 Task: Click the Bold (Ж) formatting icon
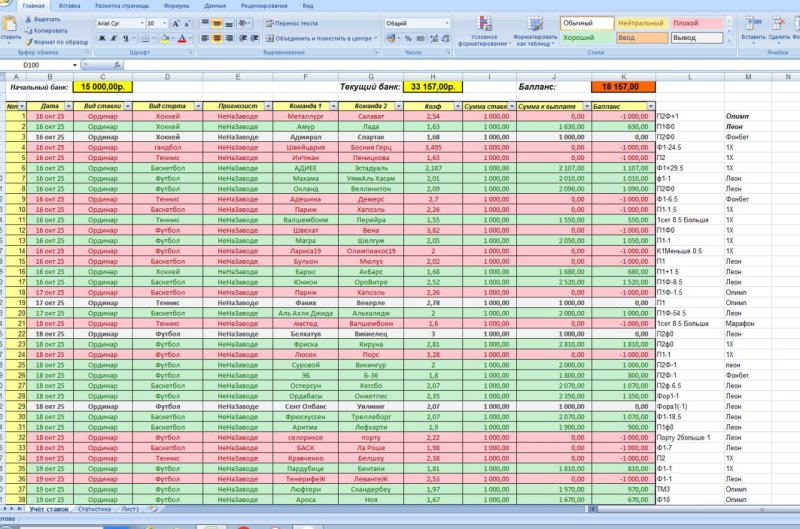pyautogui.click(x=101, y=37)
